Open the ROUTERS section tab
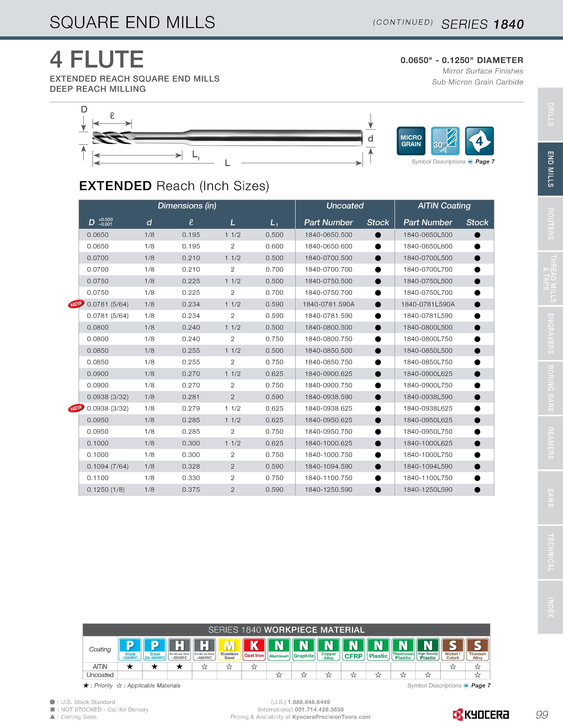 tap(550, 224)
